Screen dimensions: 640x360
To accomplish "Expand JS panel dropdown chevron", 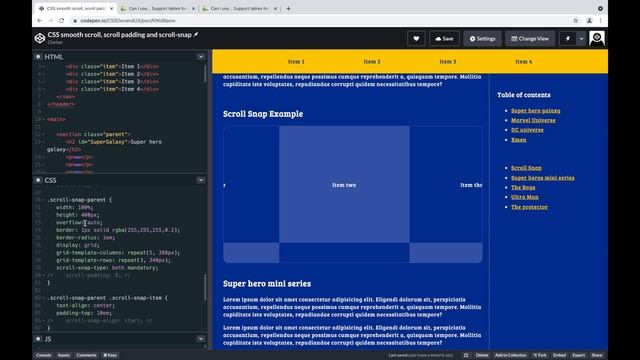I will click(x=201, y=339).
